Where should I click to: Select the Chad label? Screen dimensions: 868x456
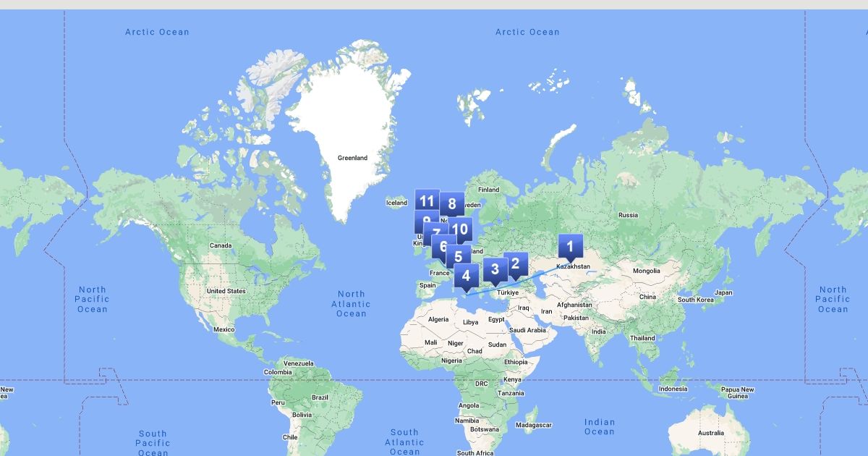475,351
